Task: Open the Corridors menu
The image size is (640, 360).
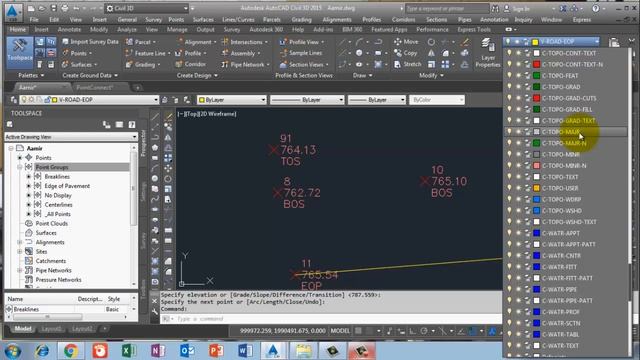Action: (403, 20)
